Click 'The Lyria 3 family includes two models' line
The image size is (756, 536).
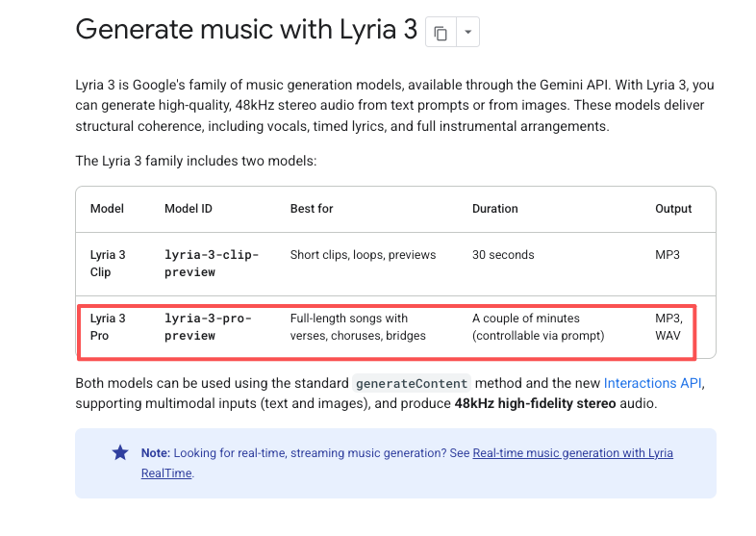tap(196, 161)
